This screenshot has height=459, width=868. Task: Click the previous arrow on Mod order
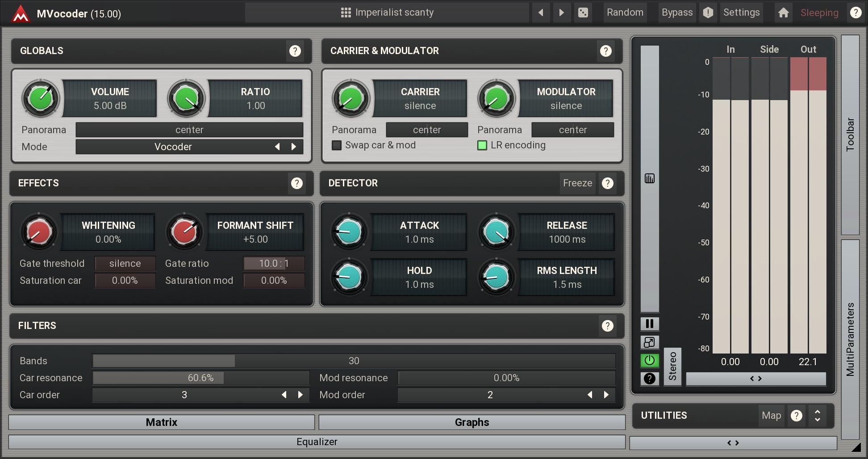(590, 395)
